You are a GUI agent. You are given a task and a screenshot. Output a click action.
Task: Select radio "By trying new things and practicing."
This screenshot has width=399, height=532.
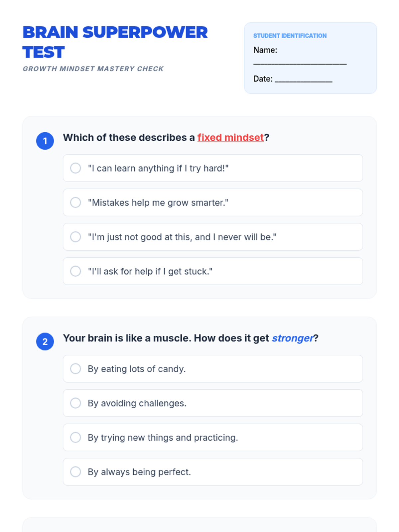(75, 437)
